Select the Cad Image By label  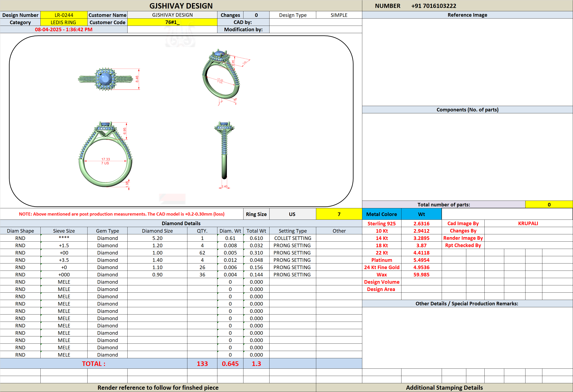coord(463,223)
